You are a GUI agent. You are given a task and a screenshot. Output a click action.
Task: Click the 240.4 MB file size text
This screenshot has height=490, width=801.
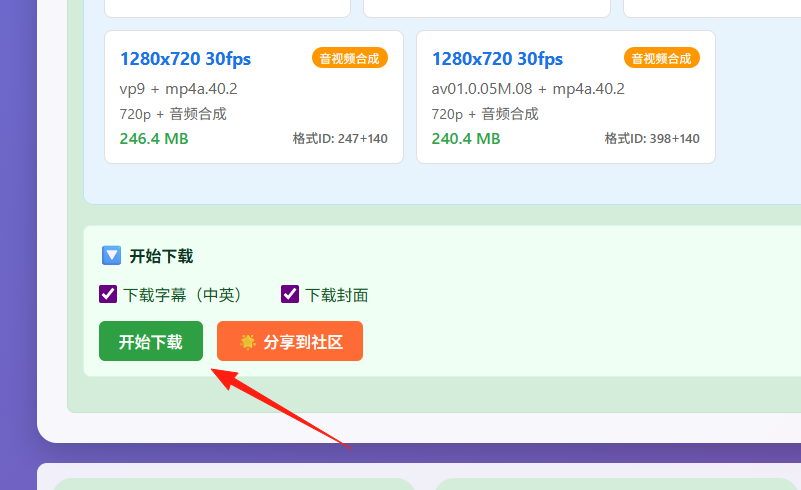[x=466, y=138]
